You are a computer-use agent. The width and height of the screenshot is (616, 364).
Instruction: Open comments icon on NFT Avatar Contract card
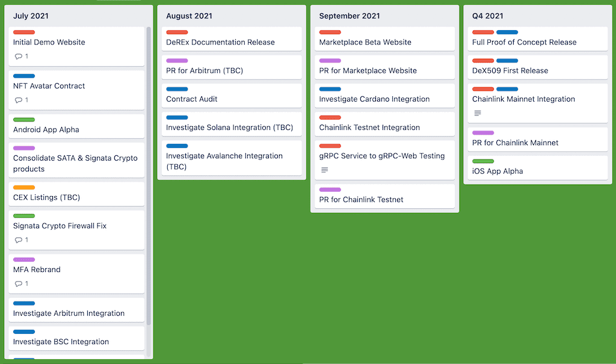click(19, 100)
